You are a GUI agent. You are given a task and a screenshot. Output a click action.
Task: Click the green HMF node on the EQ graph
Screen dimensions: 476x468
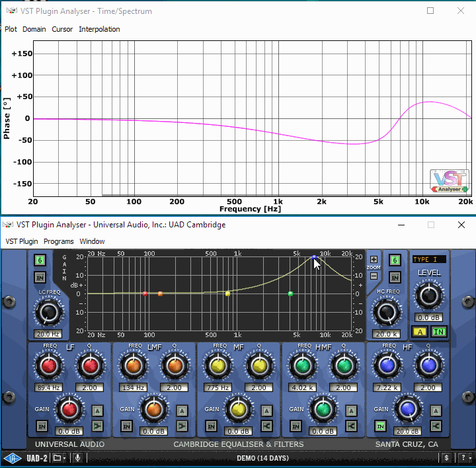point(290,293)
